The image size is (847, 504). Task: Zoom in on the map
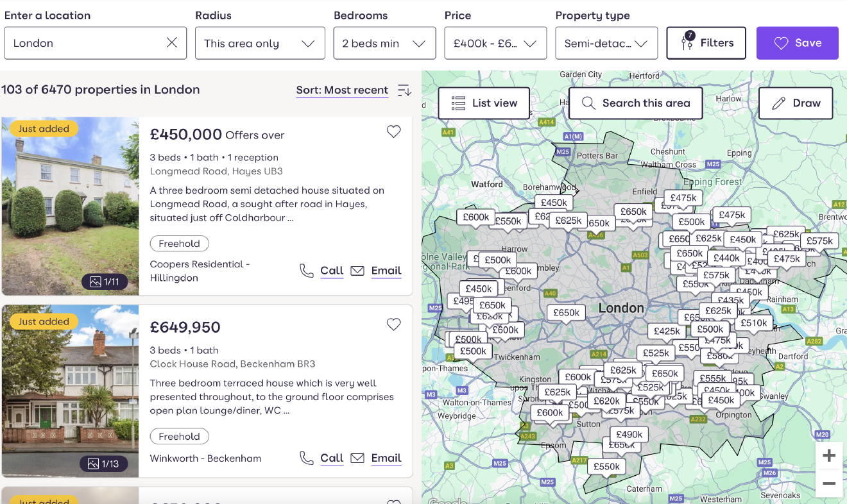829,456
